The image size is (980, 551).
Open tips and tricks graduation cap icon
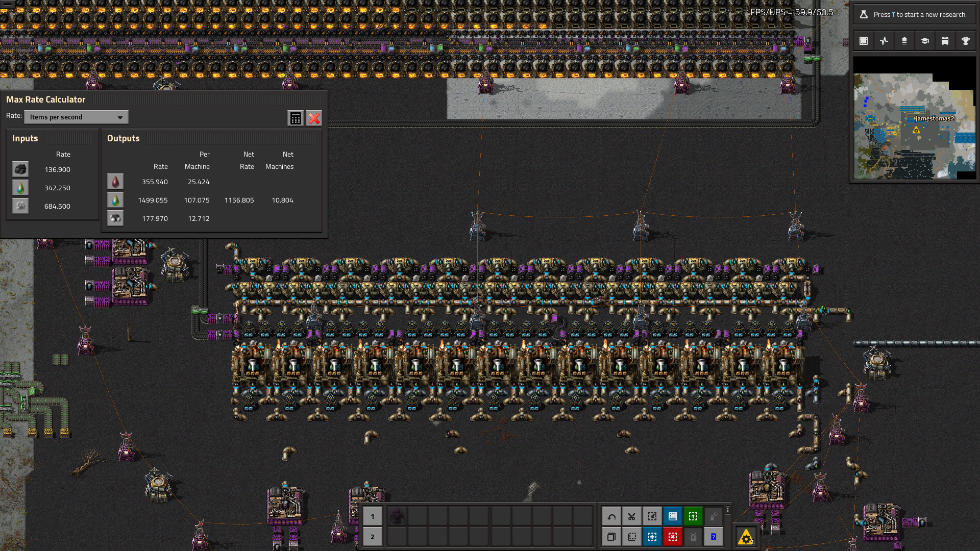point(925,41)
